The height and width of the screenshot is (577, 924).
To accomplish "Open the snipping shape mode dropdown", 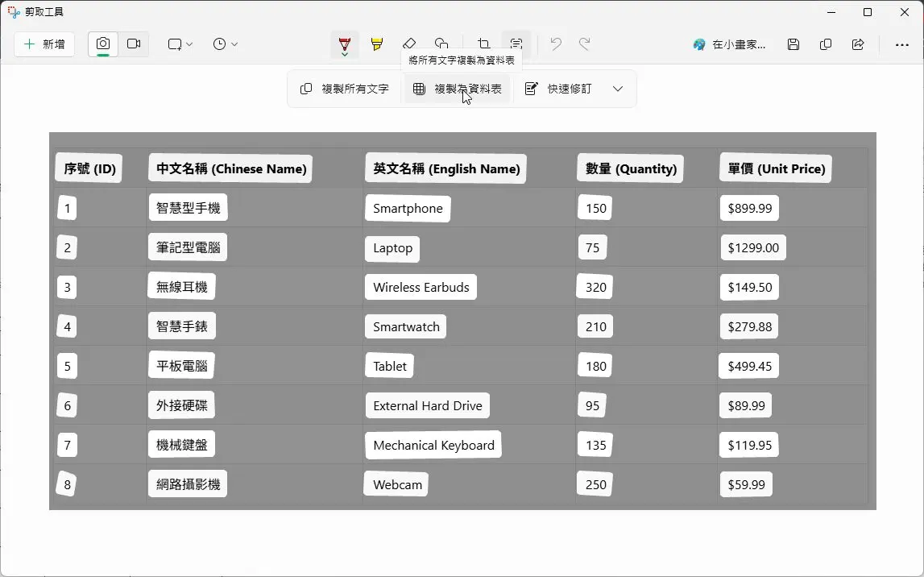I will click(180, 44).
